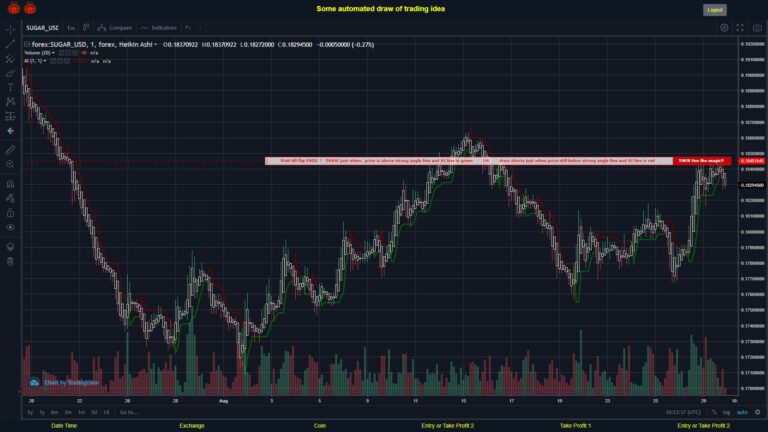Select the text annotation tool

10,87
